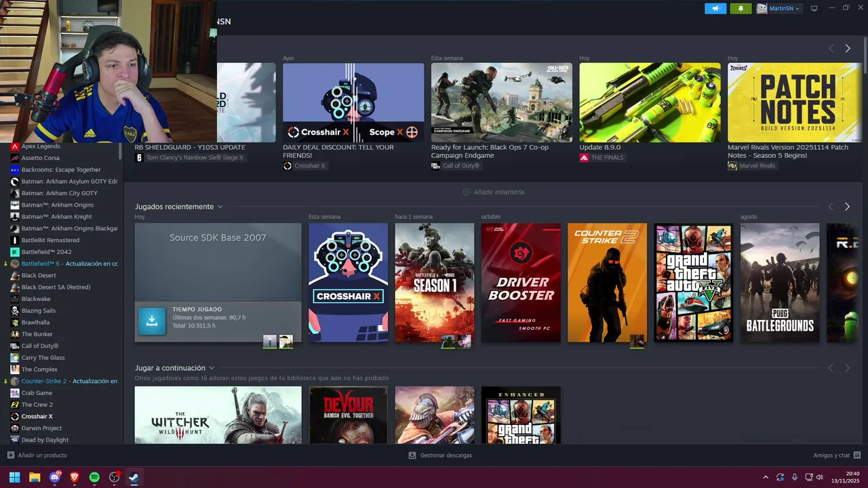The width and height of the screenshot is (868, 488).
Task: Open the Battlefield 6 Season 1 cover
Action: (x=435, y=283)
